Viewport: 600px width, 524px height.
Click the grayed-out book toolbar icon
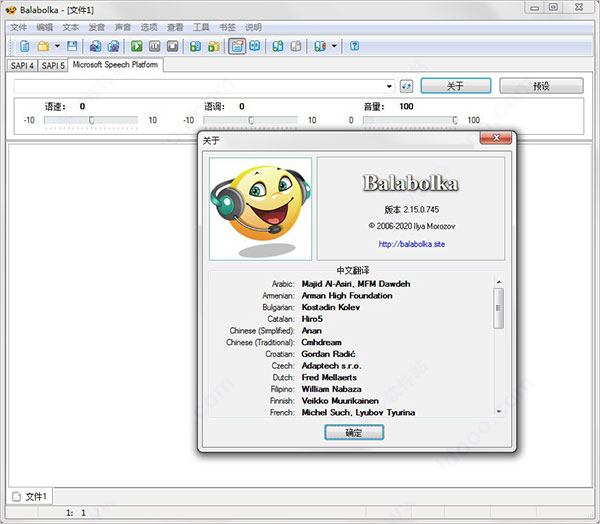coord(296,46)
